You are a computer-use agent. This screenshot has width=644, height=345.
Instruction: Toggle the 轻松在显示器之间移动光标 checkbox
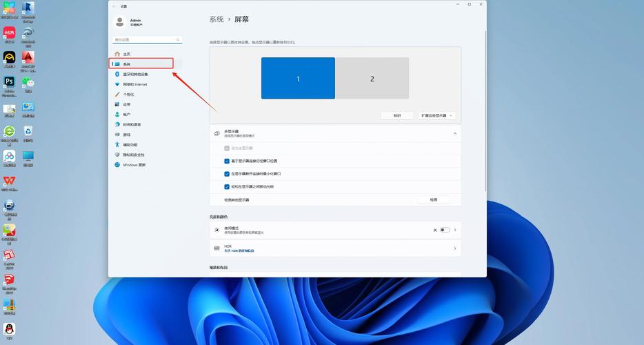click(x=227, y=187)
